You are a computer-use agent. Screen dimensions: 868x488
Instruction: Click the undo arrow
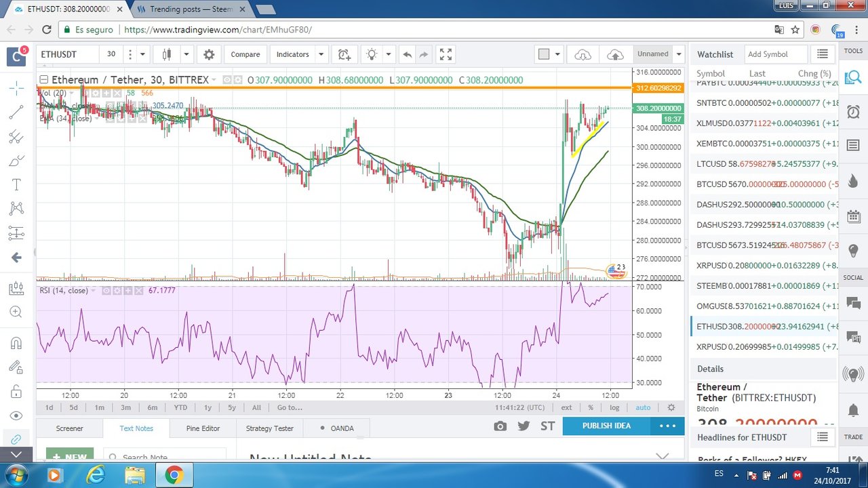[408, 54]
